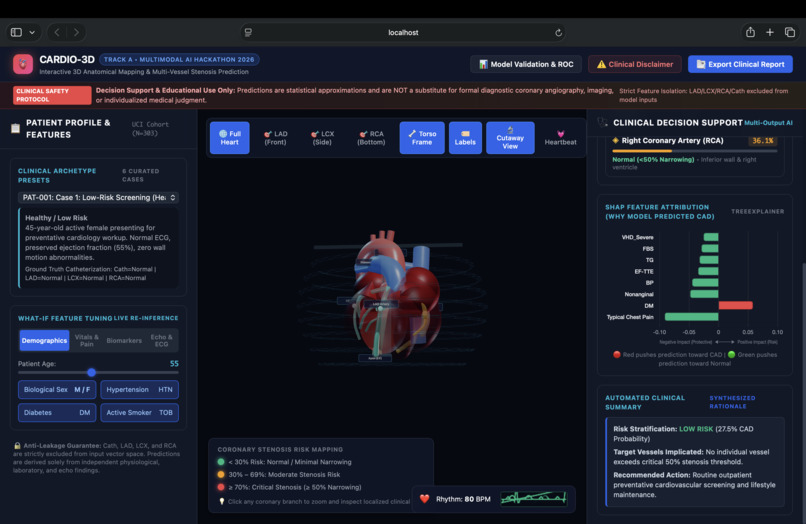
Task: Click the heart rhythm icon
Action: 425,499
